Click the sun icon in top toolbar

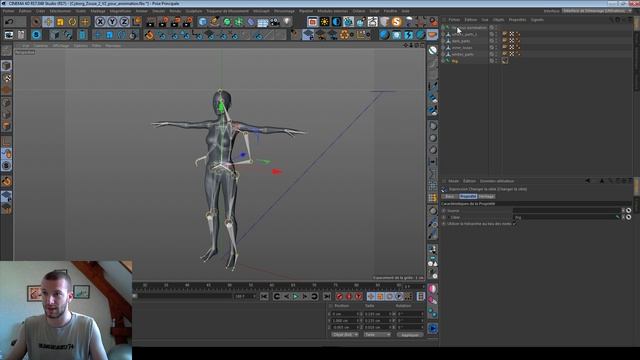coord(324,22)
